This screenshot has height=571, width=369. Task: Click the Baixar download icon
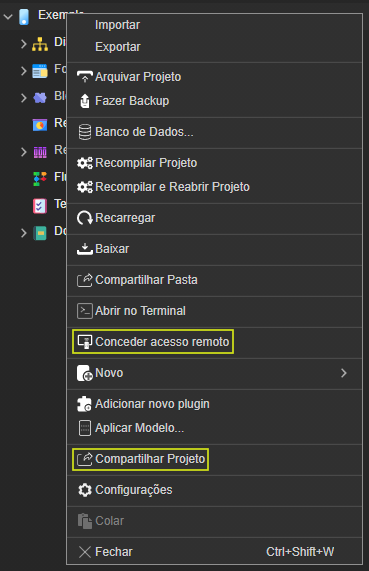point(85,249)
